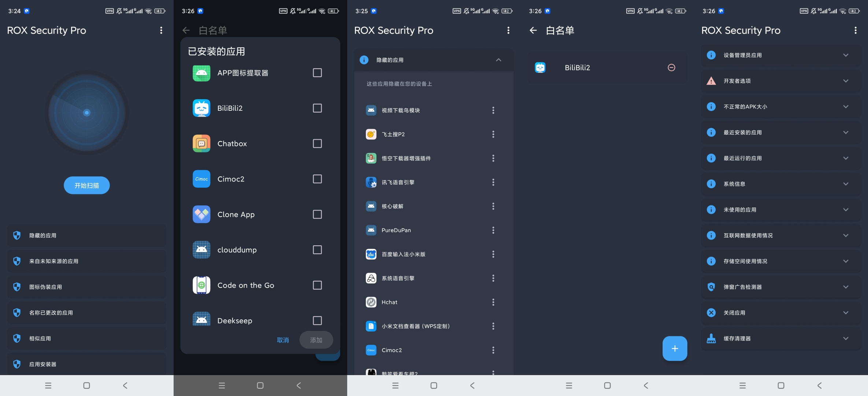Image resolution: width=868 pixels, height=396 pixels.
Task: Collapse the 隐藏的应用 section chevron
Action: [x=498, y=60]
